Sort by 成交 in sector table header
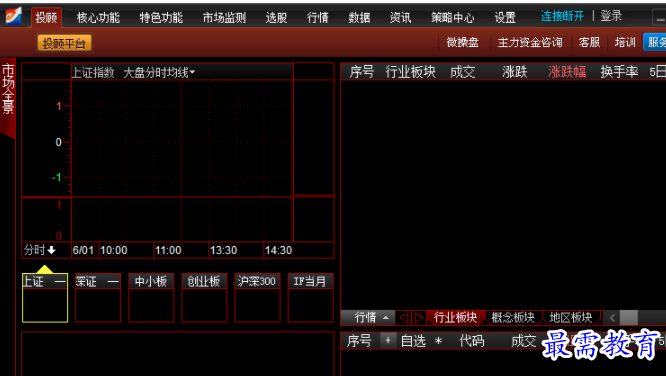 coord(463,72)
